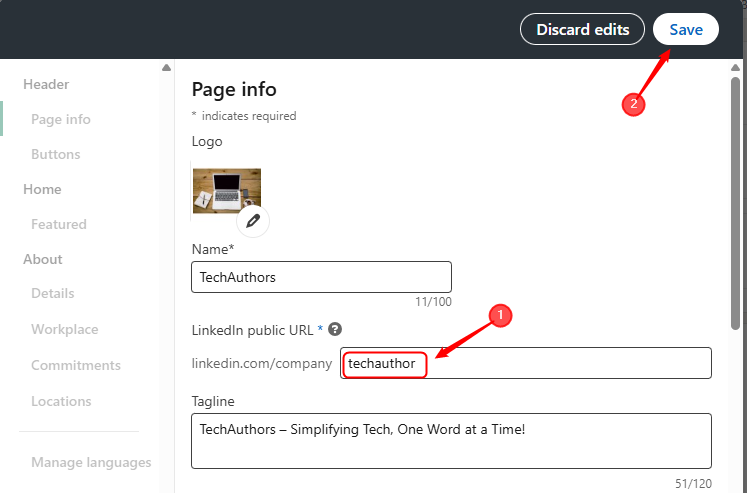
Task: Click the Home sidebar heading
Action: 42,190
